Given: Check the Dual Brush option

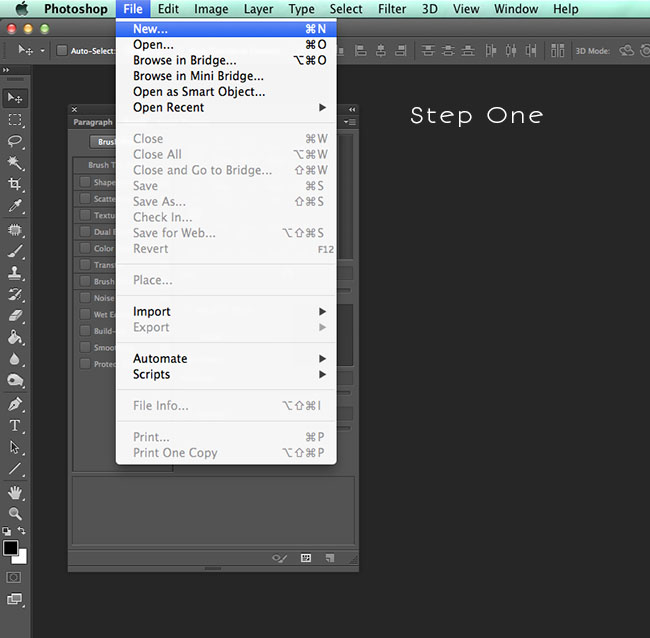Looking at the screenshot, I should click(85, 232).
